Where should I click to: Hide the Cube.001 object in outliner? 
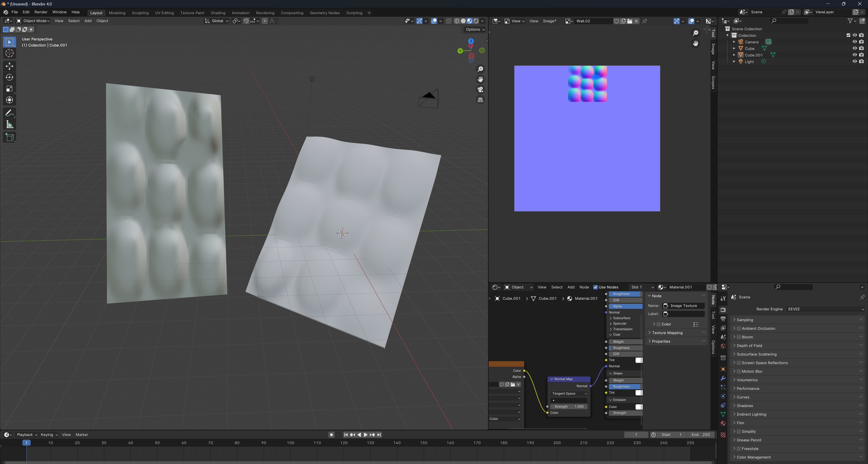pos(854,55)
